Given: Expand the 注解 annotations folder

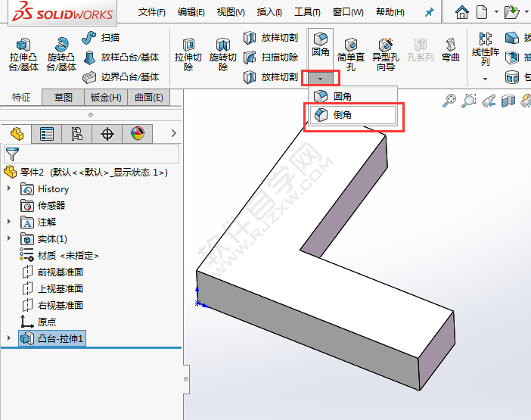Looking at the screenshot, I should coord(9,222).
